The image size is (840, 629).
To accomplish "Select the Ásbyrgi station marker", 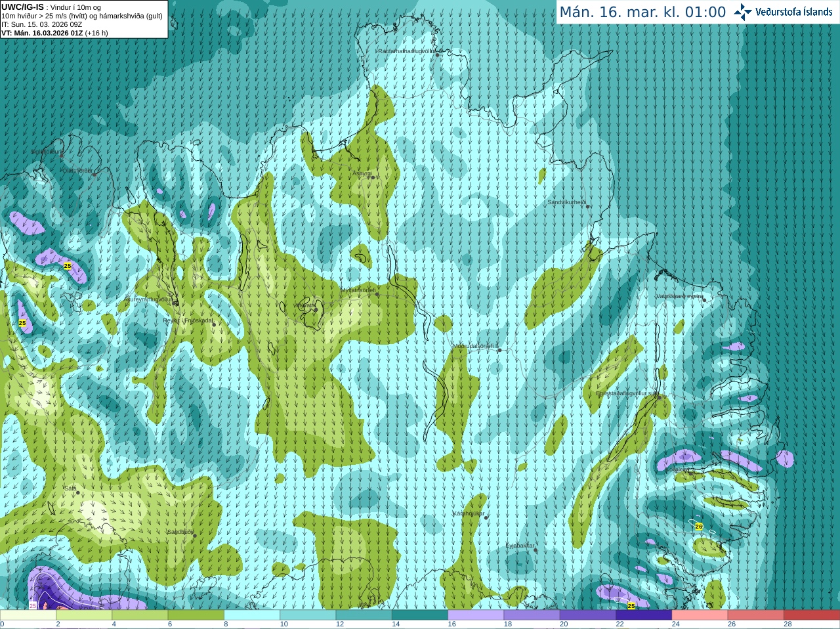I will click(372, 177).
